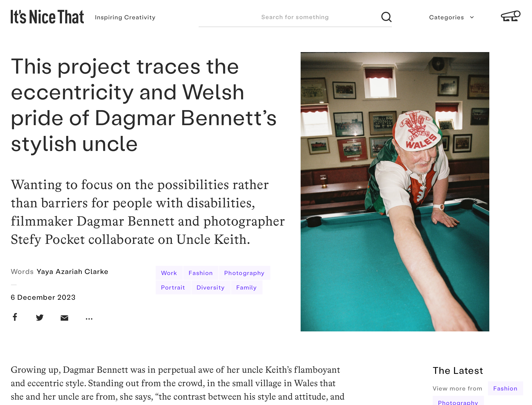Select the Family tag

tap(246, 287)
